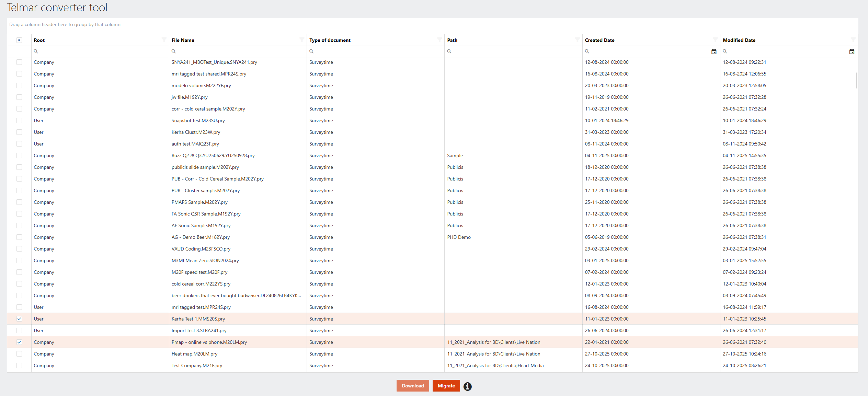Click the search icon in Path filter row
This screenshot has width=868, height=396.
point(449,51)
